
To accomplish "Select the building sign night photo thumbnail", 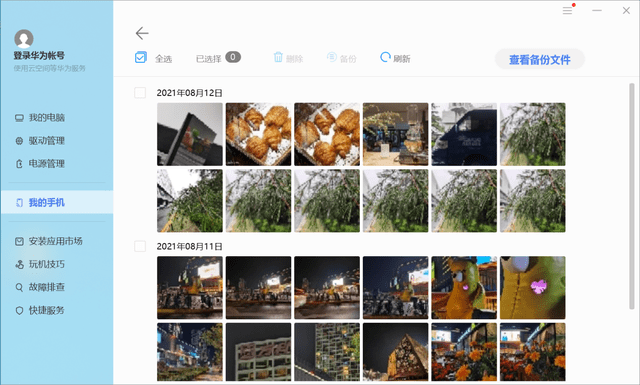I will 258,352.
